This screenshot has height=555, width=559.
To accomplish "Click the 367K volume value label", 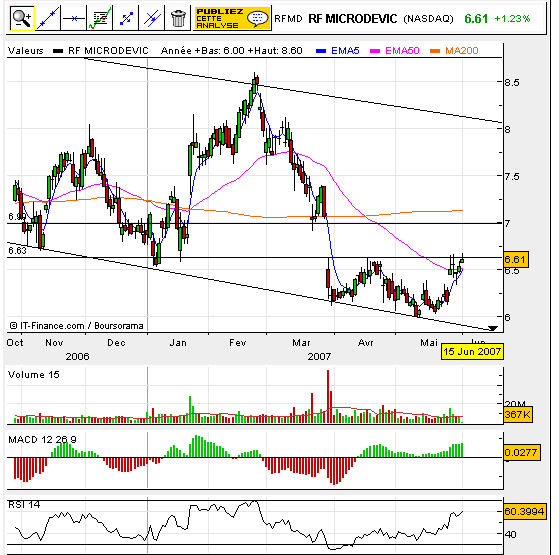I will [x=518, y=415].
